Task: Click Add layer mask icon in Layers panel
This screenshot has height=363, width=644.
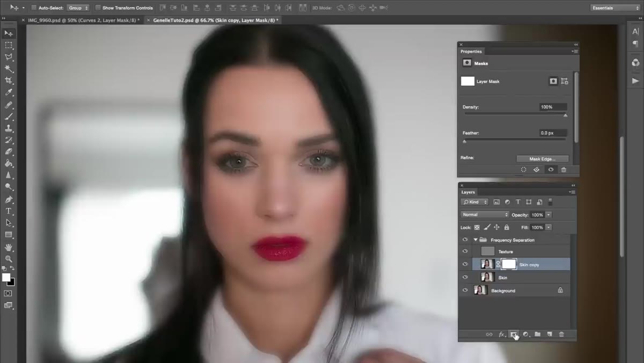Action: tap(514, 334)
